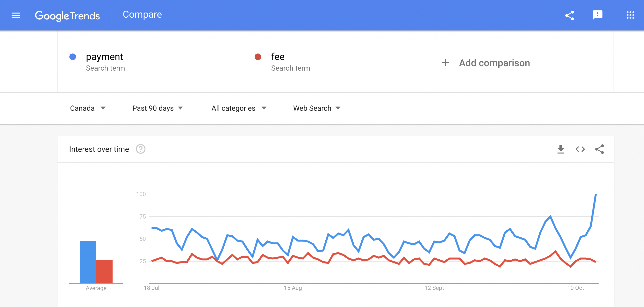The image size is (644, 307).
Task: Click the top bar share icon
Action: 569,15
